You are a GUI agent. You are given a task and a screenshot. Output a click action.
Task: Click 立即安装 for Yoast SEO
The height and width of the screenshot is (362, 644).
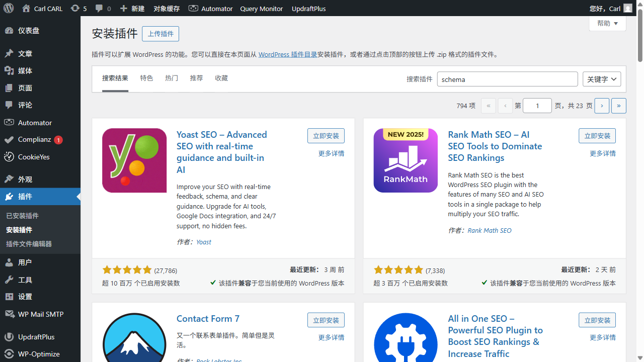point(326,135)
